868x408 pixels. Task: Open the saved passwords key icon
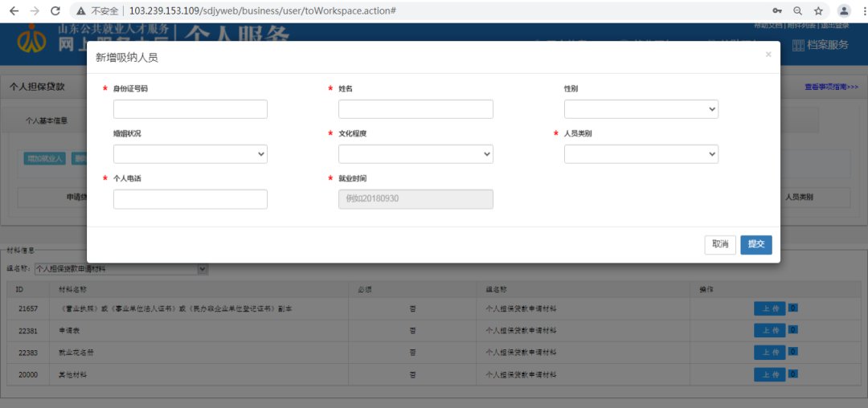[777, 11]
